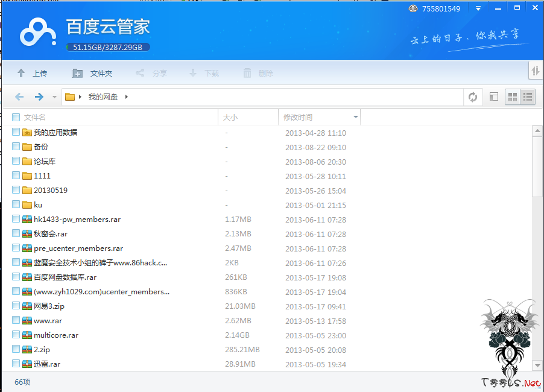Click the download (下载) arrow icon
Screen dimensions: 544x392
tap(193, 73)
